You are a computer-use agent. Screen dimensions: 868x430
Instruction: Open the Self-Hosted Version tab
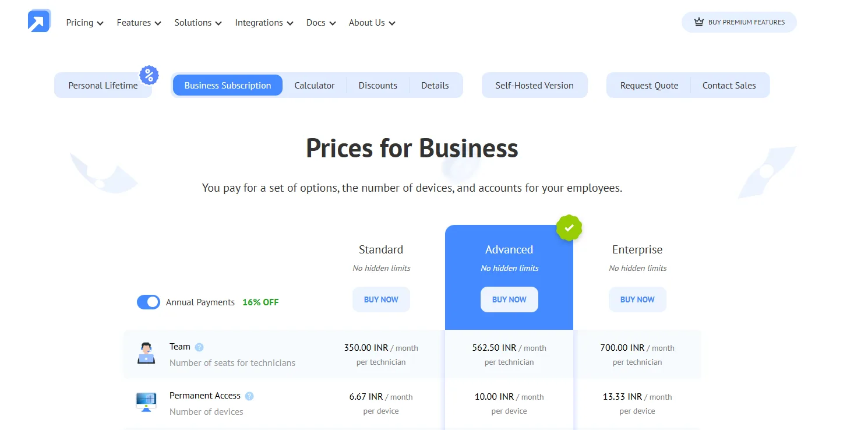click(x=535, y=85)
